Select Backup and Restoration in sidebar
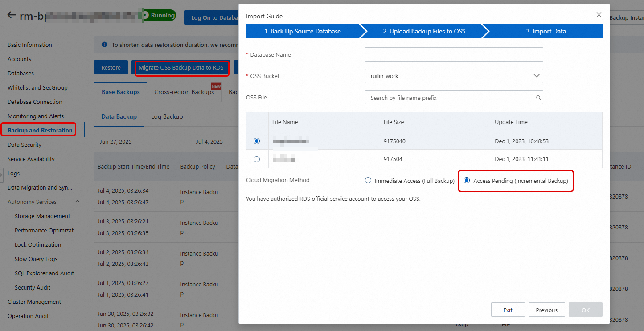This screenshot has height=331, width=644. pyautogui.click(x=40, y=130)
